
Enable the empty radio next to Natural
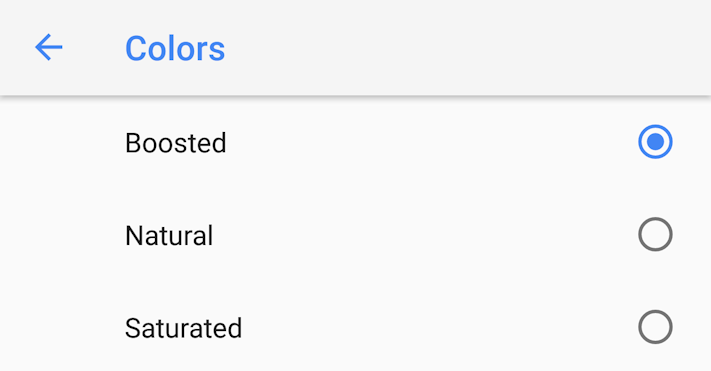pos(655,234)
